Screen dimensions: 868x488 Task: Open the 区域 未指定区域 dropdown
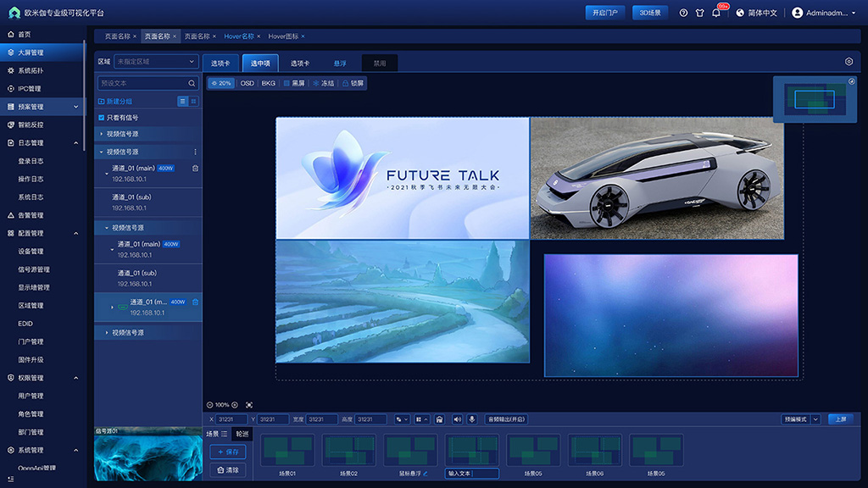tap(156, 61)
